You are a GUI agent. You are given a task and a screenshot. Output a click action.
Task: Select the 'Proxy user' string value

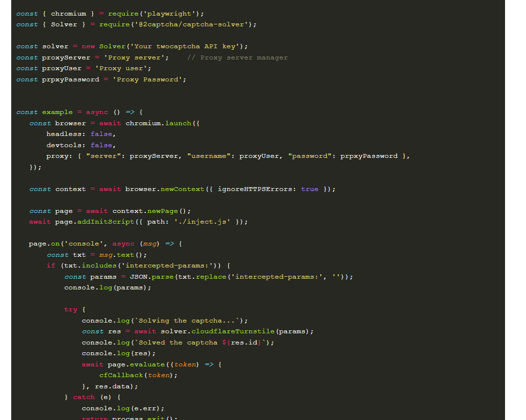(x=121, y=68)
